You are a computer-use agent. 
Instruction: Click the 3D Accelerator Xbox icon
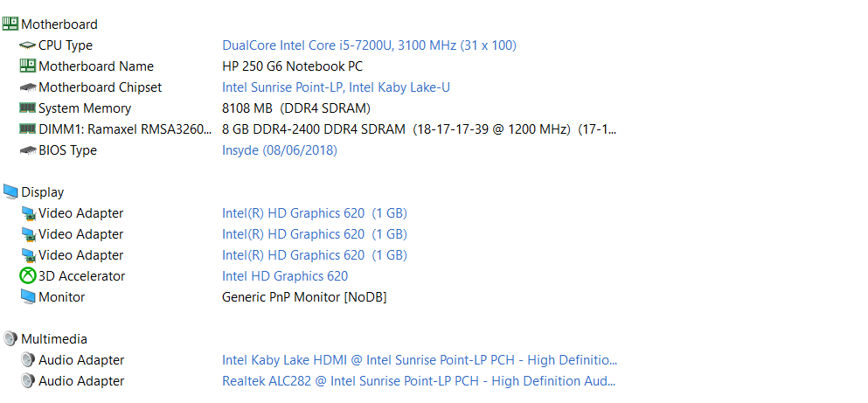point(28,275)
